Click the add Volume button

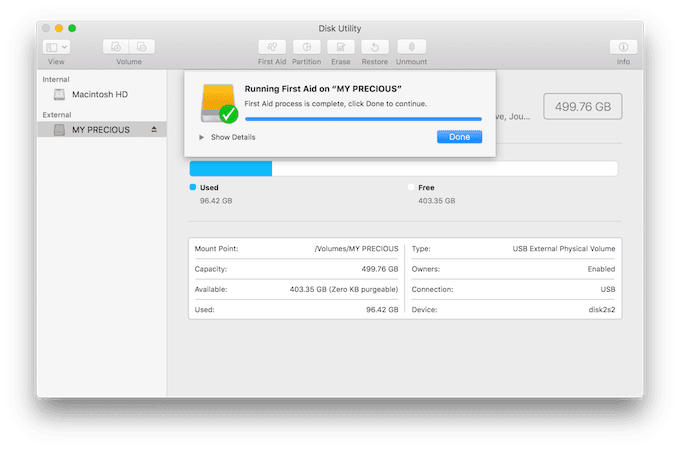click(116, 47)
